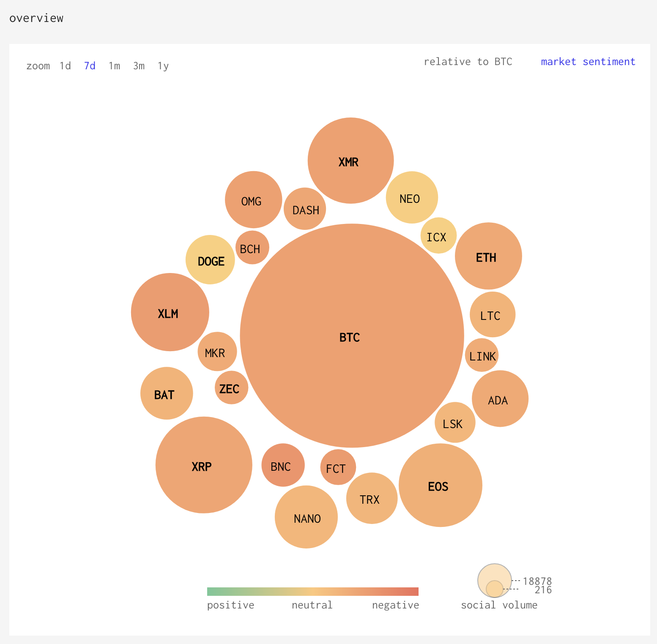Click the BCH bubble

[x=252, y=247]
